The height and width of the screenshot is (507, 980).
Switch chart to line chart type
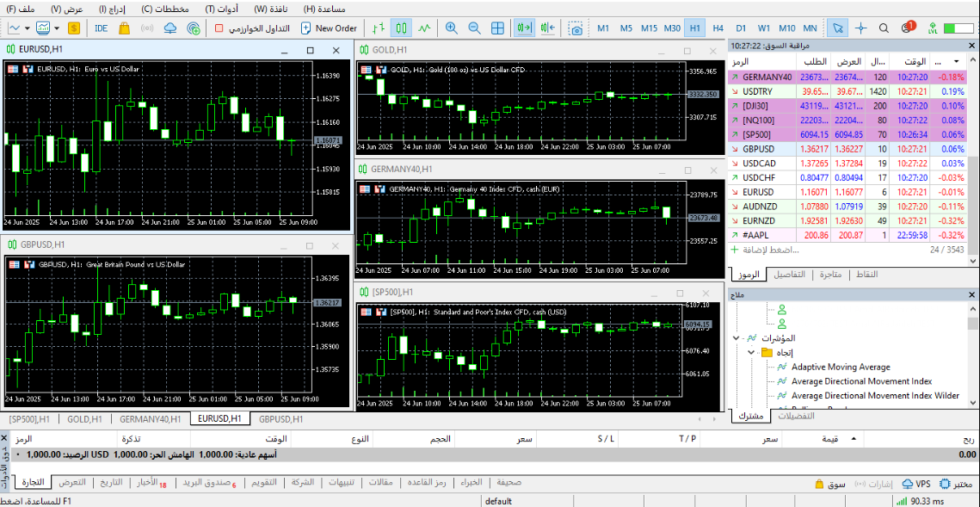click(x=424, y=28)
